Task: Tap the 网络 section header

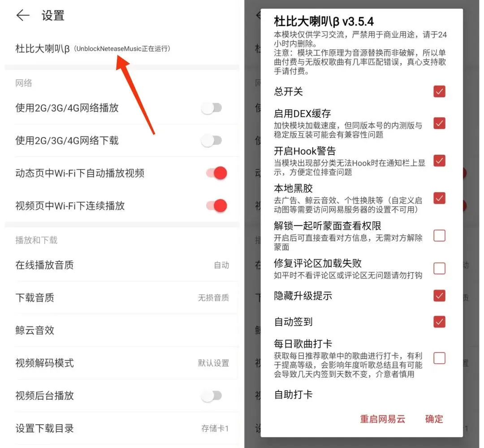Action: click(24, 83)
